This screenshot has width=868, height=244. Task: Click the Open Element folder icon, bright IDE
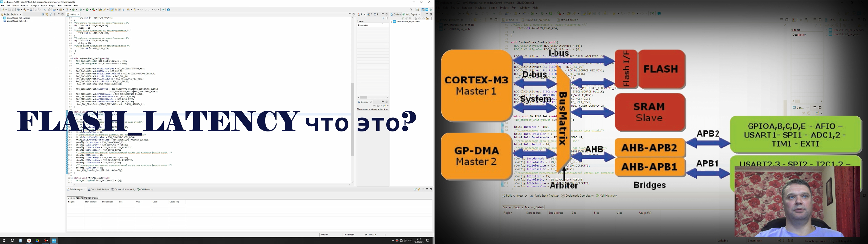pos(101,10)
